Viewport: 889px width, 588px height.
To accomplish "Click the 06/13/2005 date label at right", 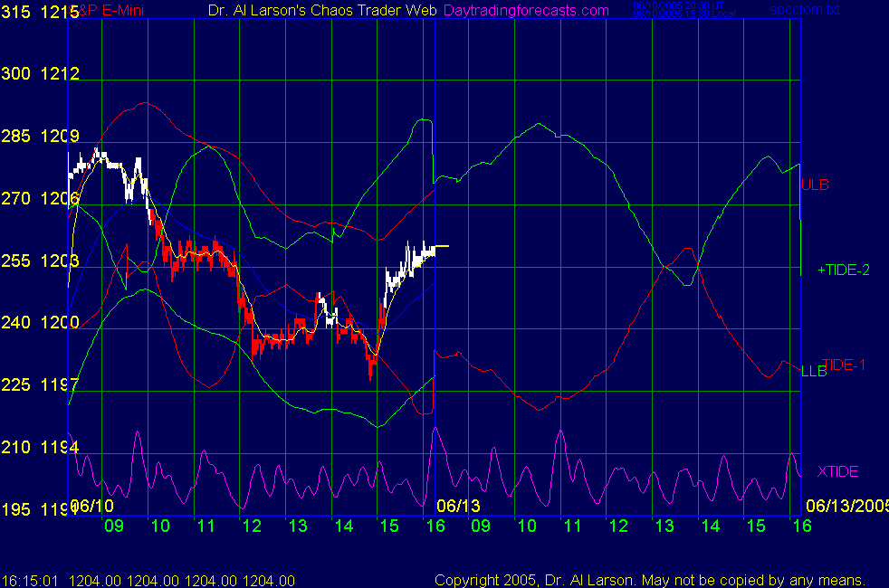I will pos(846,505).
